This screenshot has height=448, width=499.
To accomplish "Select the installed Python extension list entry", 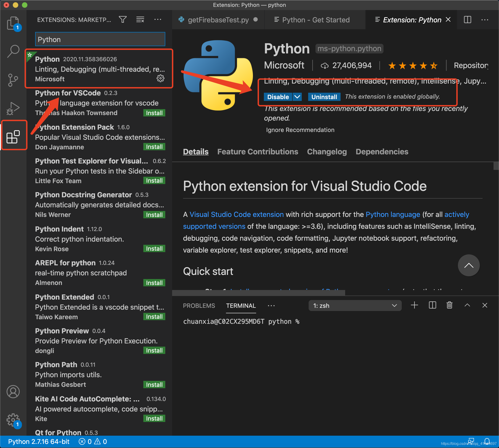I will tap(99, 69).
